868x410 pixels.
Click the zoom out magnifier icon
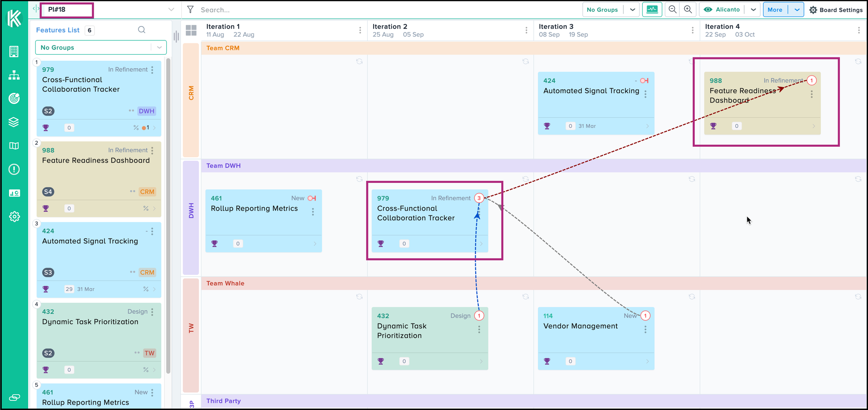point(672,10)
